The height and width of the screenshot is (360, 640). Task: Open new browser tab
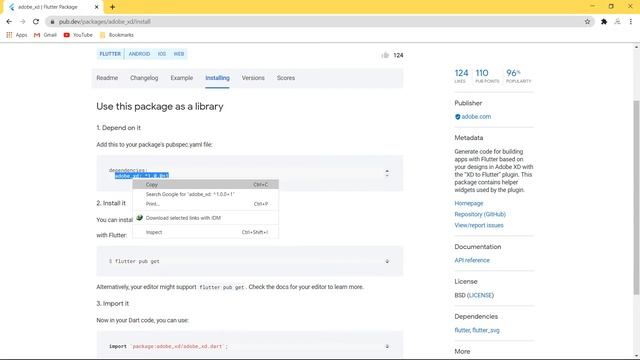click(x=112, y=7)
